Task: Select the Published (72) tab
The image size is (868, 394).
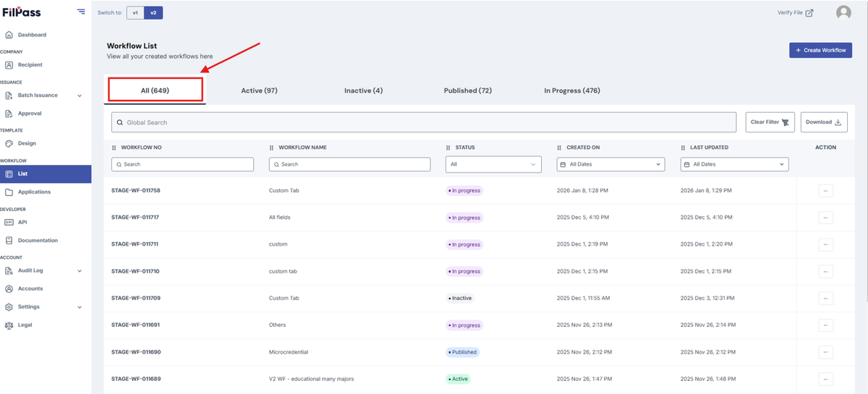Action: pyautogui.click(x=467, y=90)
